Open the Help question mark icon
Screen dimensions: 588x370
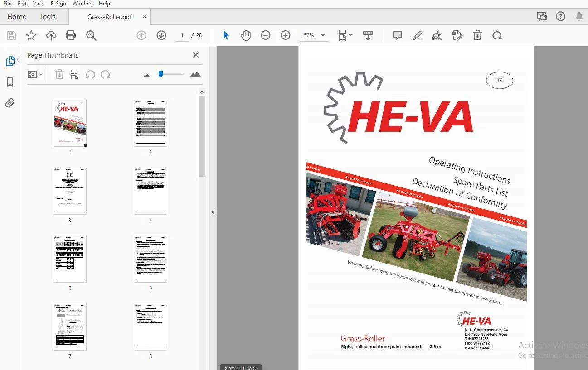tap(560, 17)
